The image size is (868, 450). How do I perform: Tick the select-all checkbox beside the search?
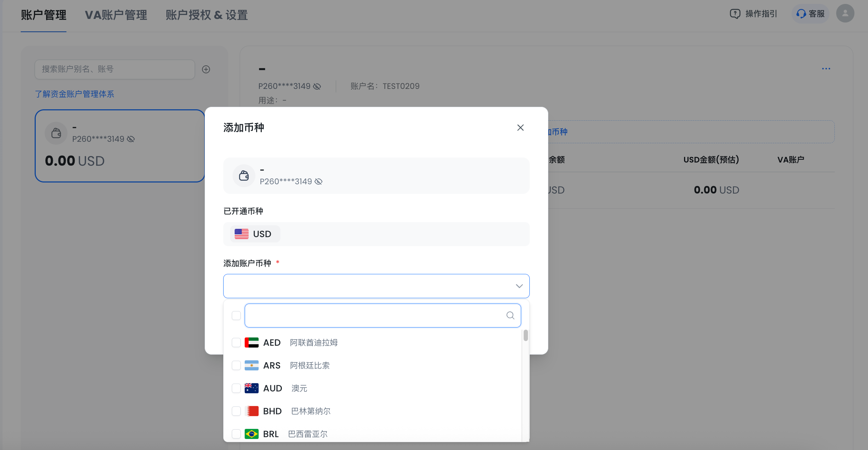pyautogui.click(x=236, y=315)
